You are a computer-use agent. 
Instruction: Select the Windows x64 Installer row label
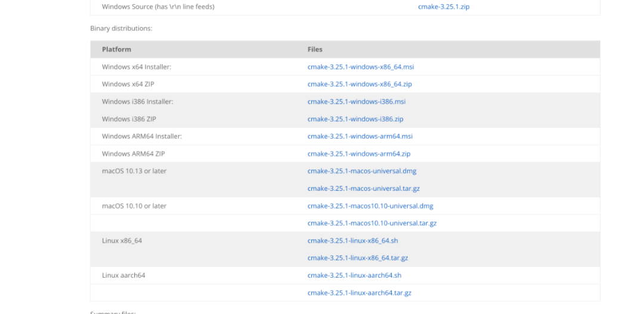(x=137, y=67)
